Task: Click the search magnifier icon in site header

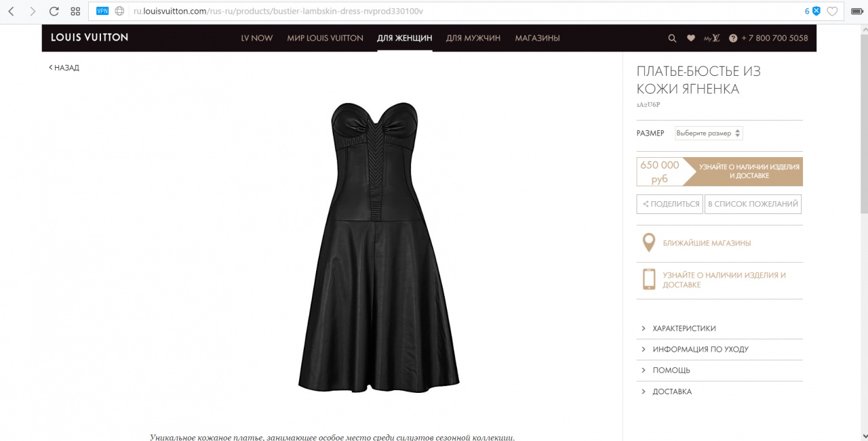Action: tap(672, 39)
